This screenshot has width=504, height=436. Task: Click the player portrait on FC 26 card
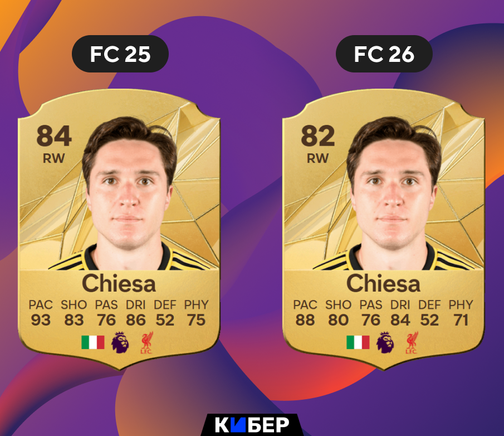[x=394, y=193]
